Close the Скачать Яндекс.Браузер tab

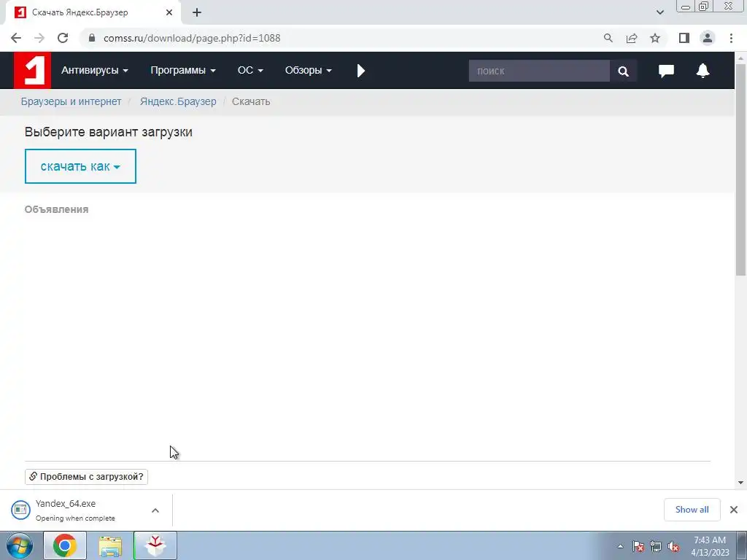[169, 12]
